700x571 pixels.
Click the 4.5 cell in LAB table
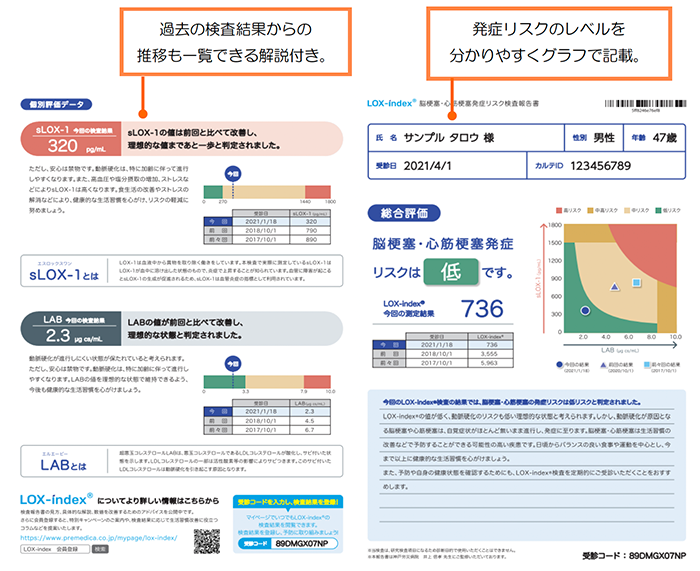click(310, 421)
